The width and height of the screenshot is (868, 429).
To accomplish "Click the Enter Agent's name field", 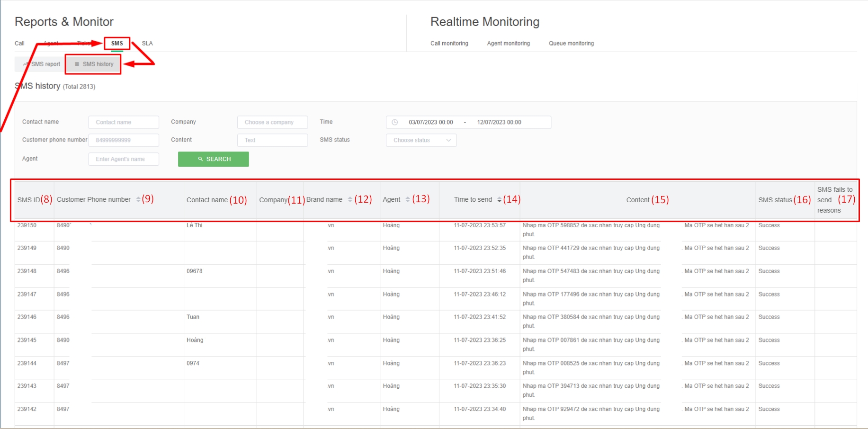I will click(123, 159).
